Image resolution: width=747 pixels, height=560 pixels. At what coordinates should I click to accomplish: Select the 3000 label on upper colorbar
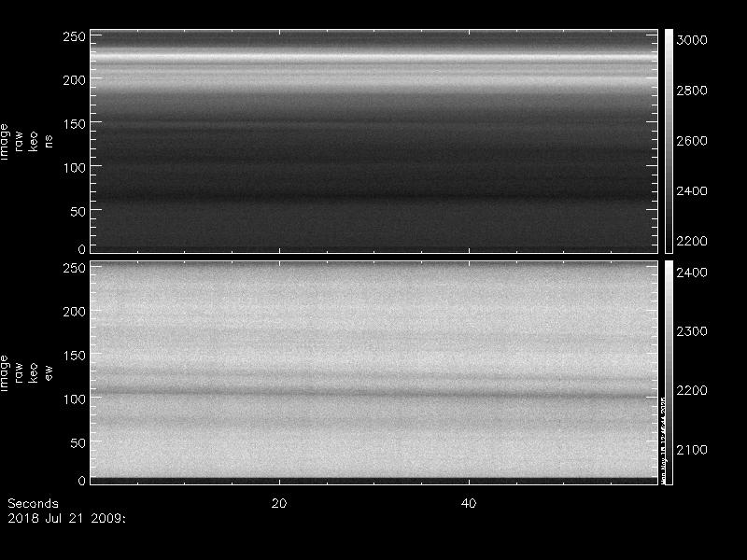[692, 40]
